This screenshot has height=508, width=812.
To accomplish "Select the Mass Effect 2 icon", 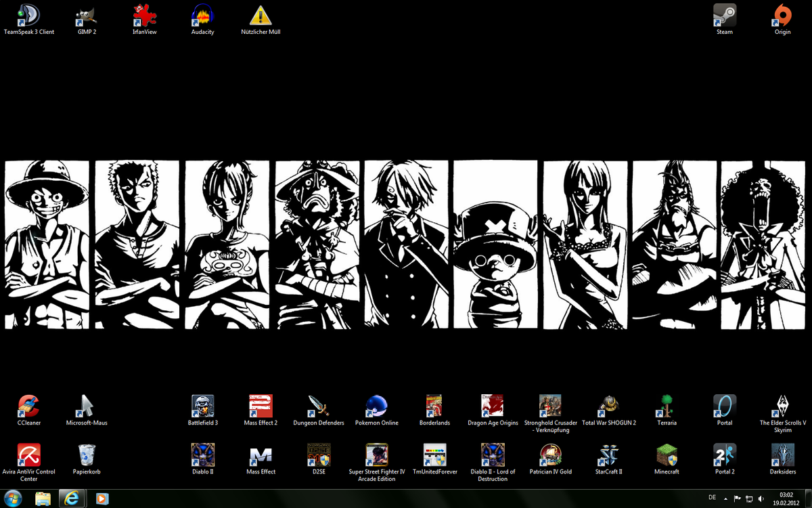I will pos(261,410).
